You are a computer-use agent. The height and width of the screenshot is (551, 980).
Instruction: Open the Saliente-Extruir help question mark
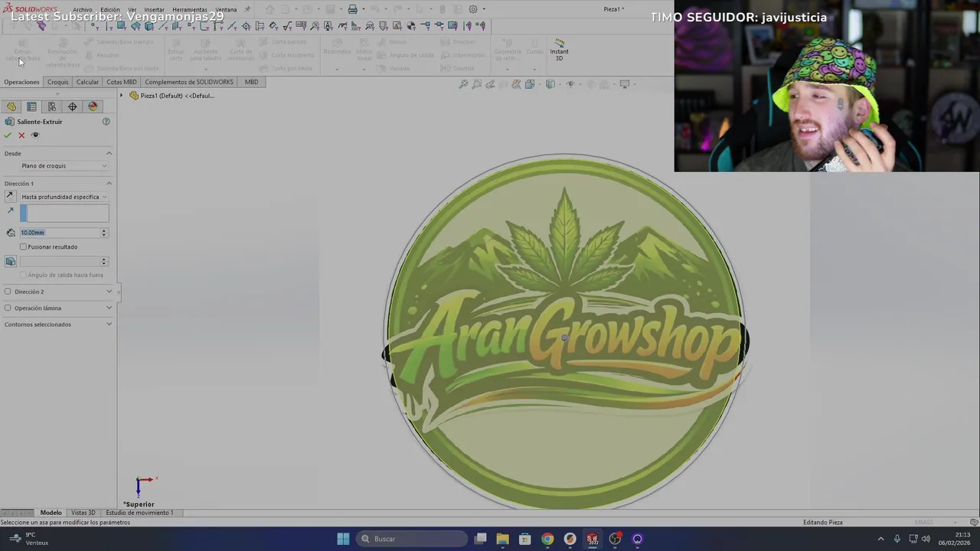point(106,122)
